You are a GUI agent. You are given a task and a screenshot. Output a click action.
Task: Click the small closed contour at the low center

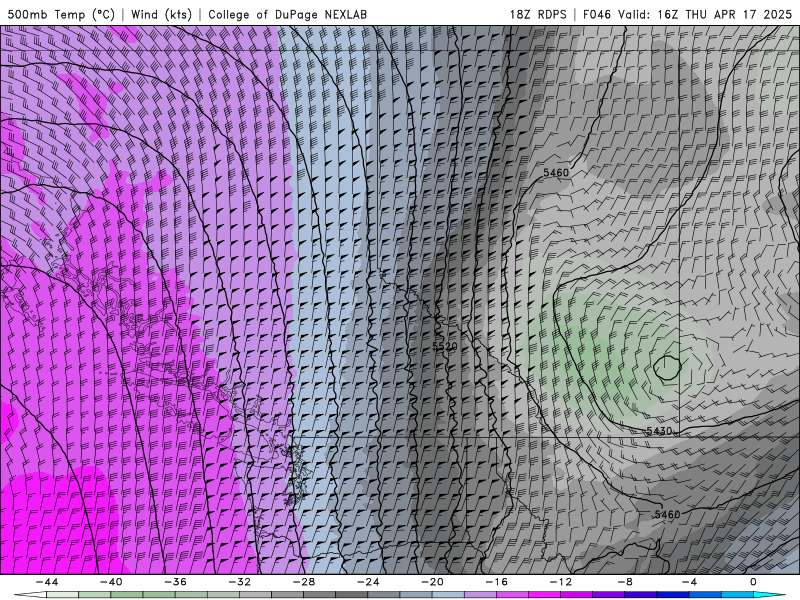[x=667, y=367]
